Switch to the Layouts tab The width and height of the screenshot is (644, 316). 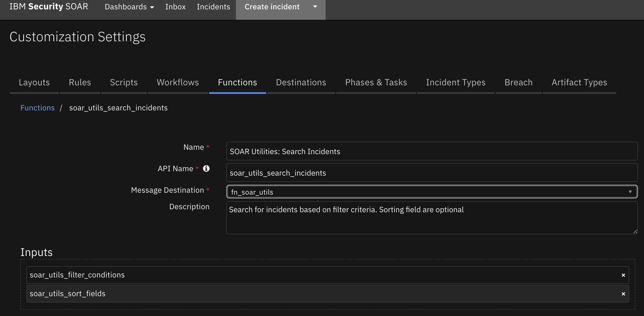34,82
